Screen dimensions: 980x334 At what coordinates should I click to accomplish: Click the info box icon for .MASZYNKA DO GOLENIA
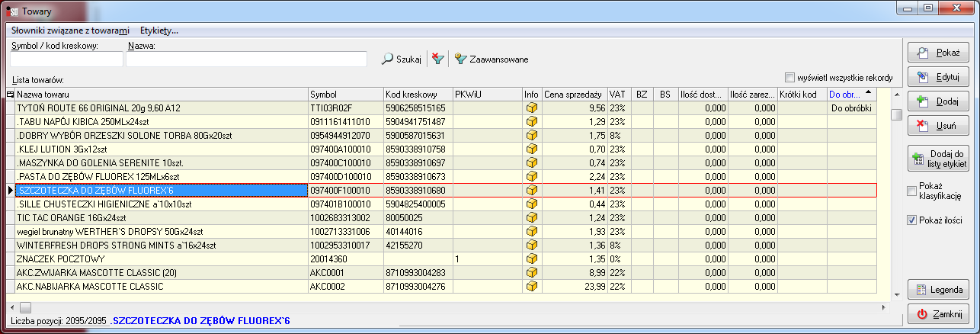(532, 162)
